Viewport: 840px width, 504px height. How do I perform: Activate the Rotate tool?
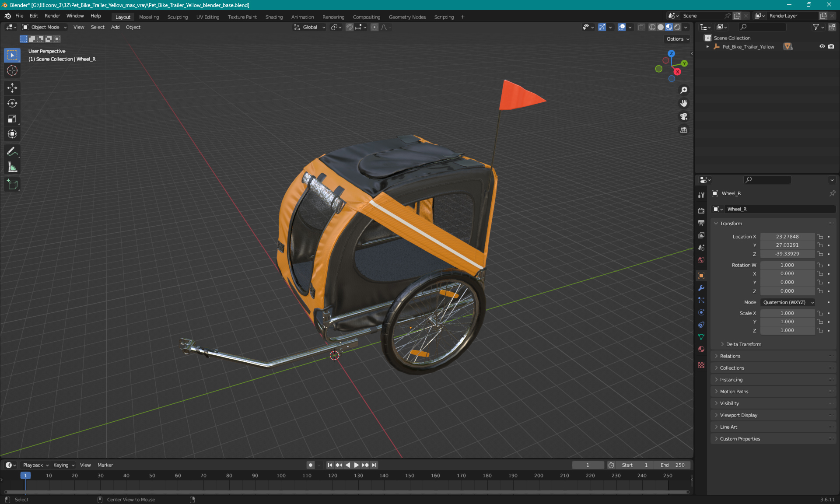tap(12, 103)
